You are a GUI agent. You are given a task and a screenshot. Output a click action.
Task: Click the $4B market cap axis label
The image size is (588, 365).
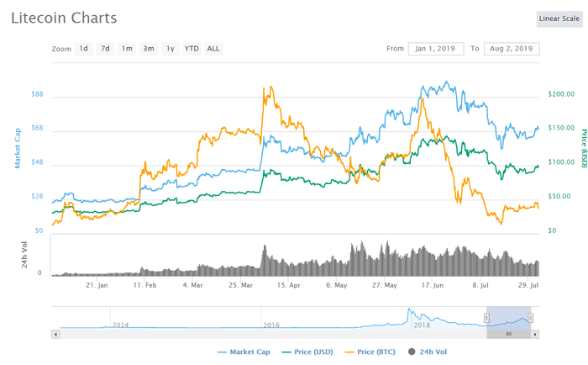[38, 162]
